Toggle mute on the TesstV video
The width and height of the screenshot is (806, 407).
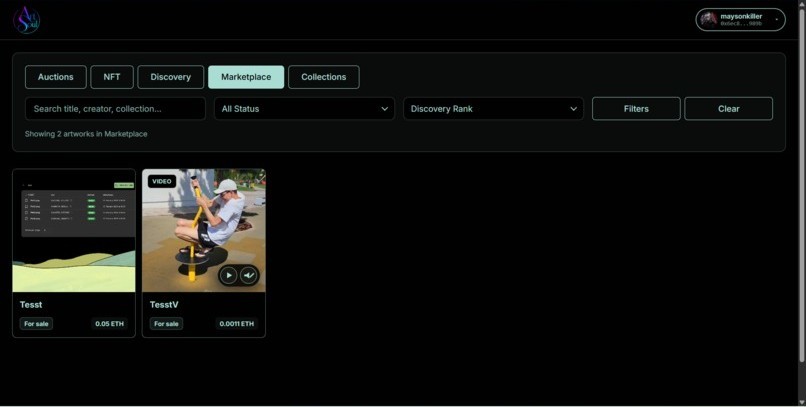[x=249, y=275]
